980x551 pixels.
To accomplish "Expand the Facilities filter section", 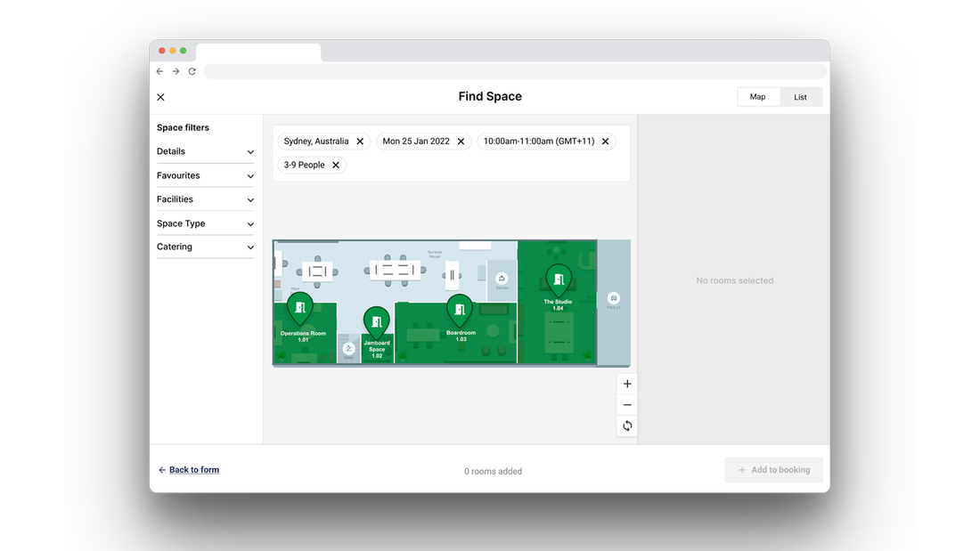I will [x=205, y=199].
